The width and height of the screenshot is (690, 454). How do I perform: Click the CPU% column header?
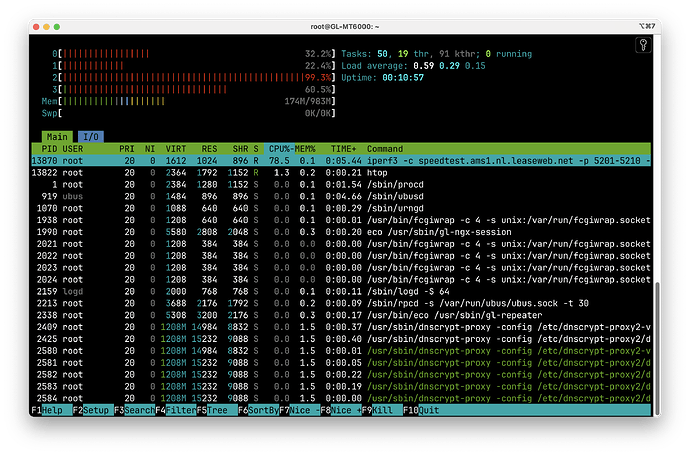click(x=279, y=149)
